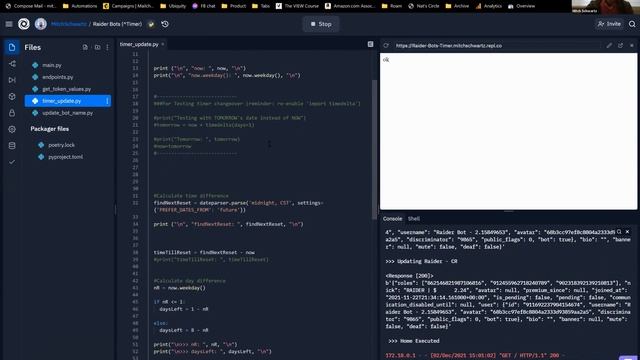The width and height of the screenshot is (640, 360).
Task: Open the Version control sidebar icon
Action: 12,64
